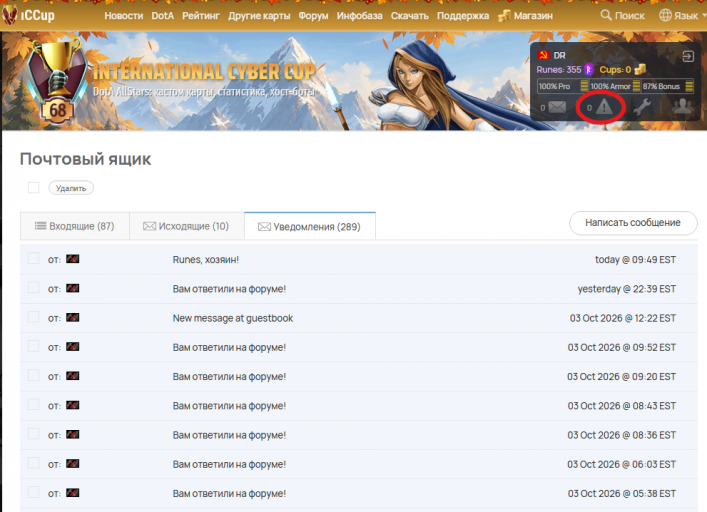Click the 'today @ 09:49 EST' timestamp

click(635, 260)
